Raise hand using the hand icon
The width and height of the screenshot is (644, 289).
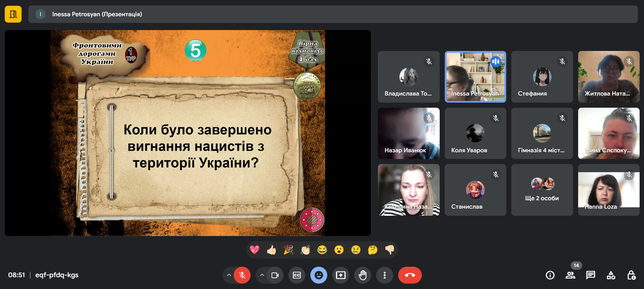[363, 275]
